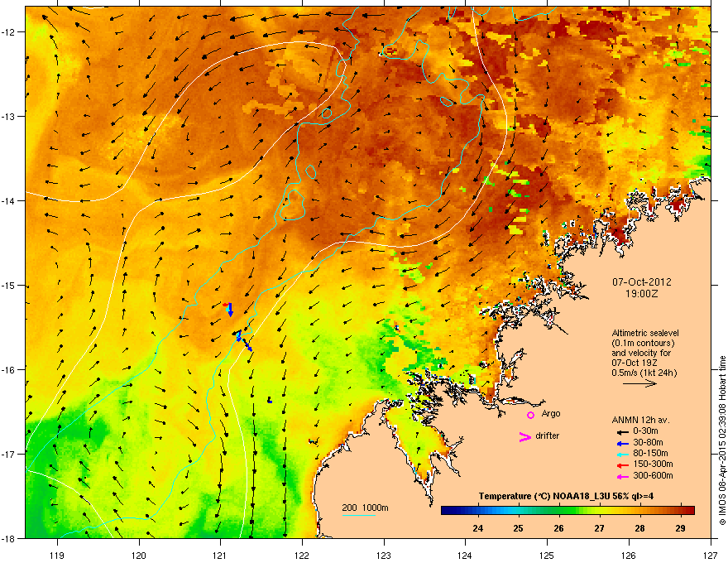
Task: Click the '30-80m' depth label
Action: point(648,442)
